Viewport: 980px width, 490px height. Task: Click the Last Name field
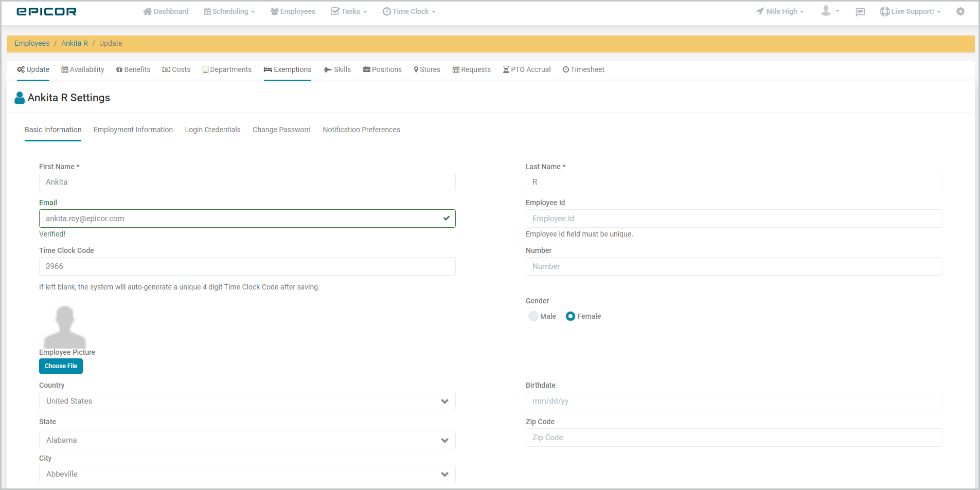[x=734, y=182]
